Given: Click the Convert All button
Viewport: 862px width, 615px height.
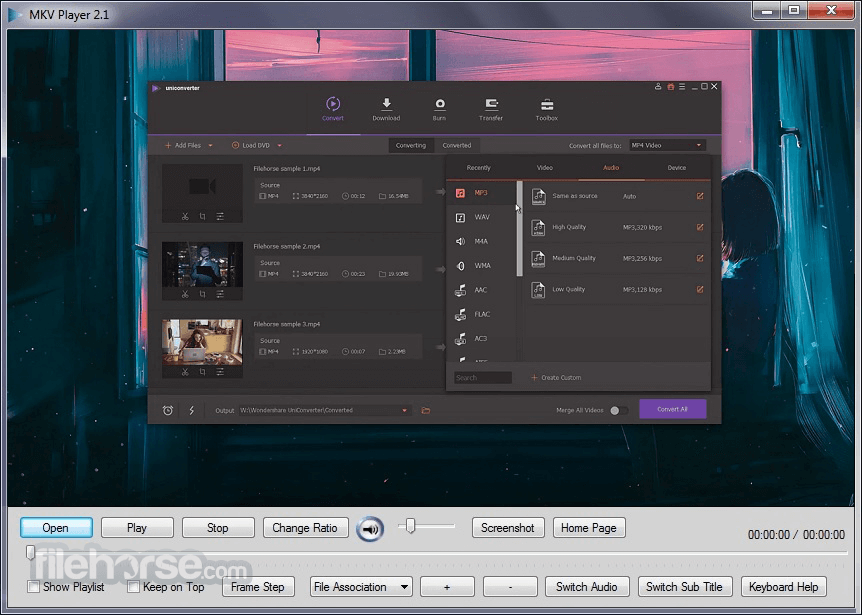Looking at the screenshot, I should pyautogui.click(x=672, y=409).
